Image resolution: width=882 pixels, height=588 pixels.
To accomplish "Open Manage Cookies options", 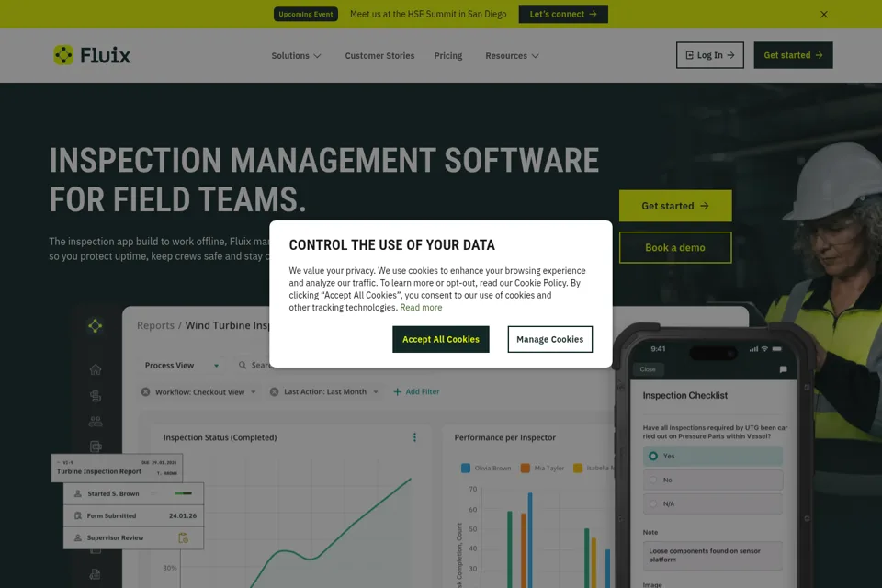I will 549,339.
